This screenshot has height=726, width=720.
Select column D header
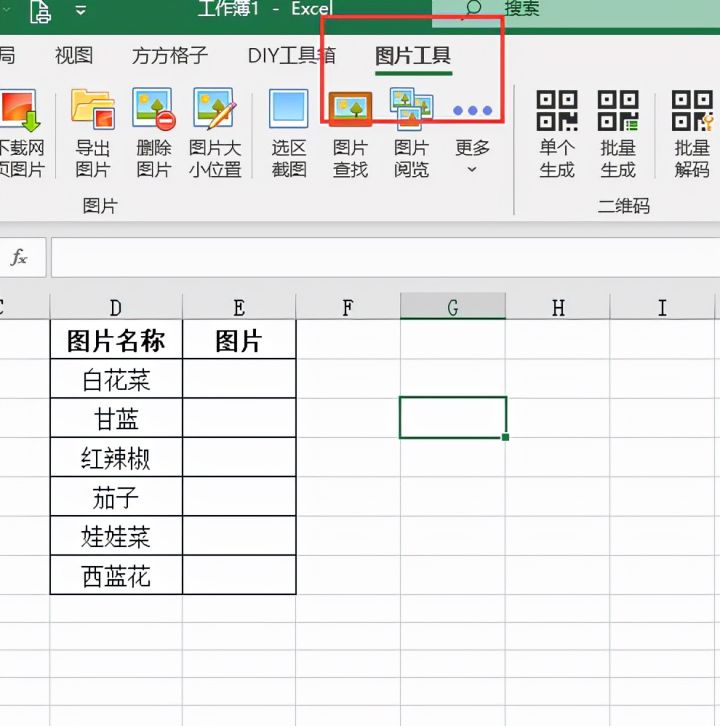(116, 307)
